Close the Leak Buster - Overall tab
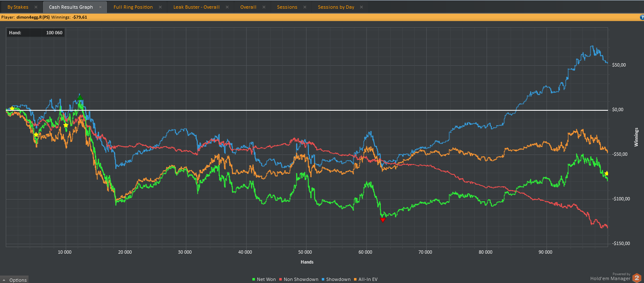Viewport: 644px width, 283px height. tap(227, 7)
